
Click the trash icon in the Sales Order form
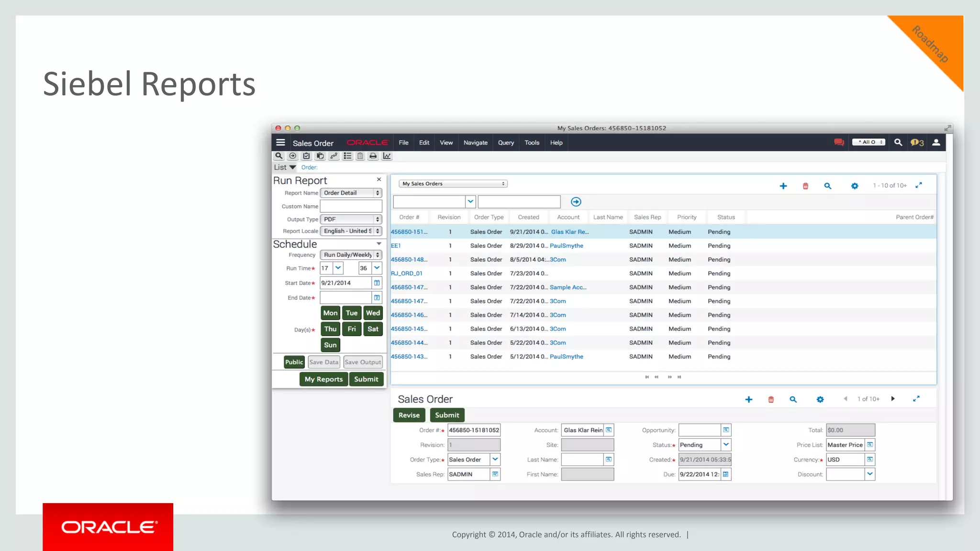pyautogui.click(x=771, y=399)
